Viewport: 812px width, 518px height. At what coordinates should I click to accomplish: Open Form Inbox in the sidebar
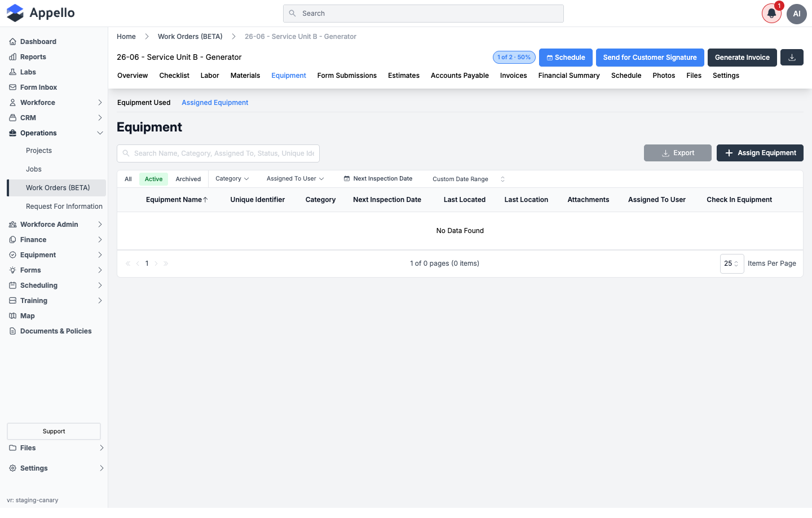point(38,87)
